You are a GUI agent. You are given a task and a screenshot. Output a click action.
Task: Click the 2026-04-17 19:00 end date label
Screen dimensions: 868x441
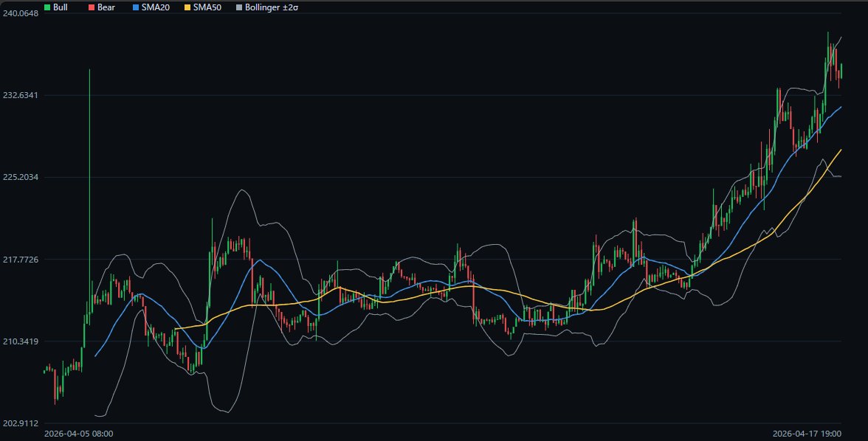pos(807,434)
